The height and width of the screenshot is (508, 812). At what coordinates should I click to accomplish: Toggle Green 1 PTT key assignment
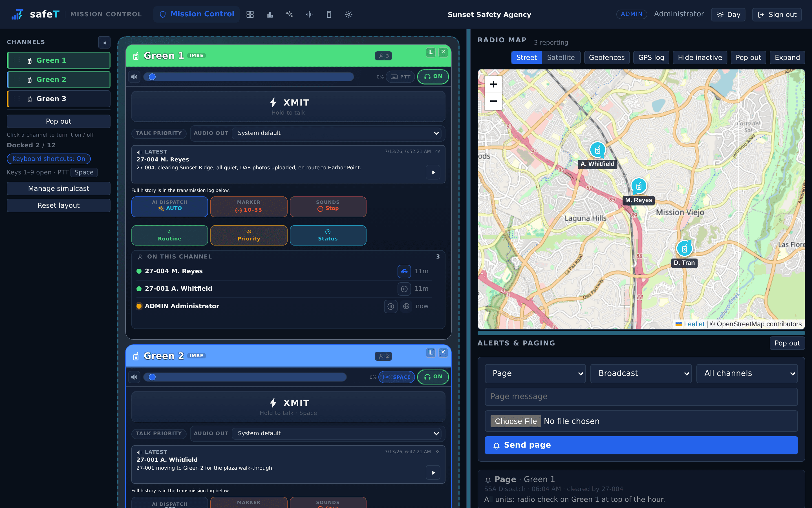400,77
